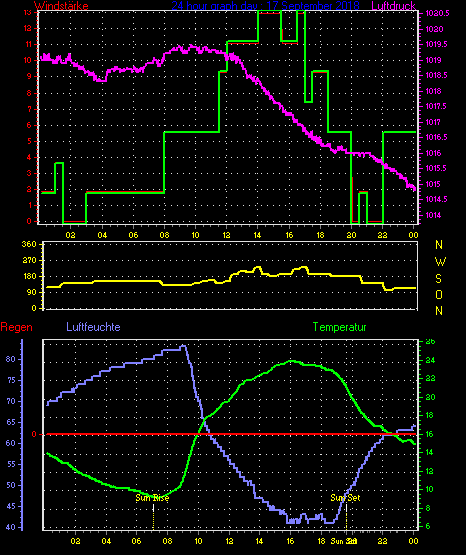
Task: Click the red 11 on wind strength scale
Action: click(28, 44)
